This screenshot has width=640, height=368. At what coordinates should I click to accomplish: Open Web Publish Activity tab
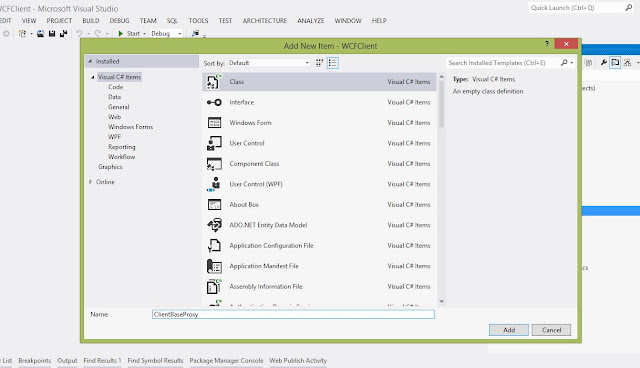(298, 361)
